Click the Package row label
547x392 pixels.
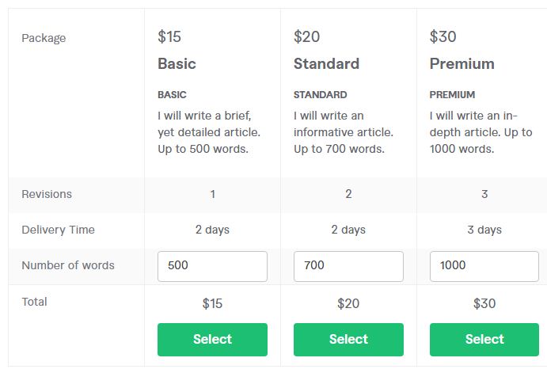coord(44,38)
